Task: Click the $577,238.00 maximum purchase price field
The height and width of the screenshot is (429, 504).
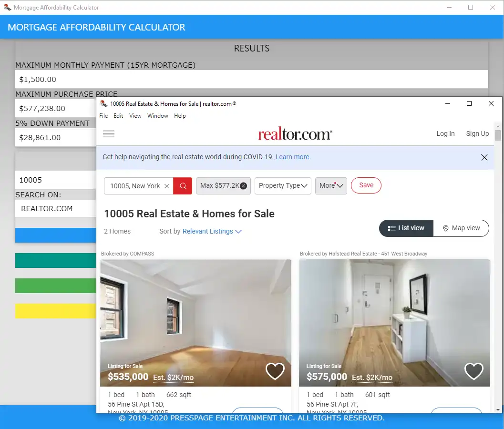Action: click(x=56, y=109)
